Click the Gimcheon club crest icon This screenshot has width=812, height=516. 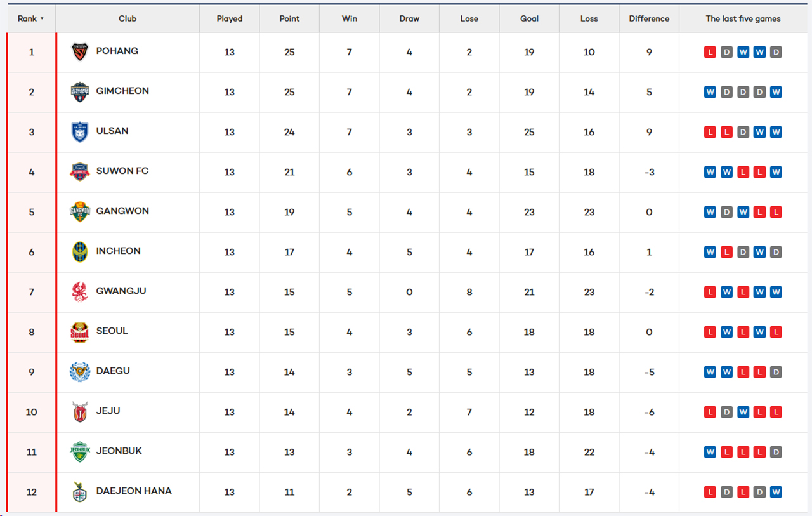click(x=80, y=92)
